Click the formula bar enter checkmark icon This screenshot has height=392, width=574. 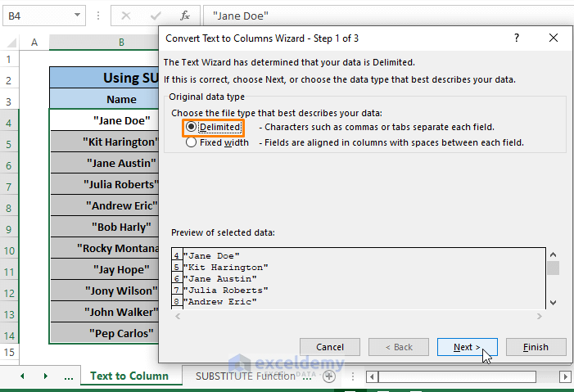tap(156, 16)
